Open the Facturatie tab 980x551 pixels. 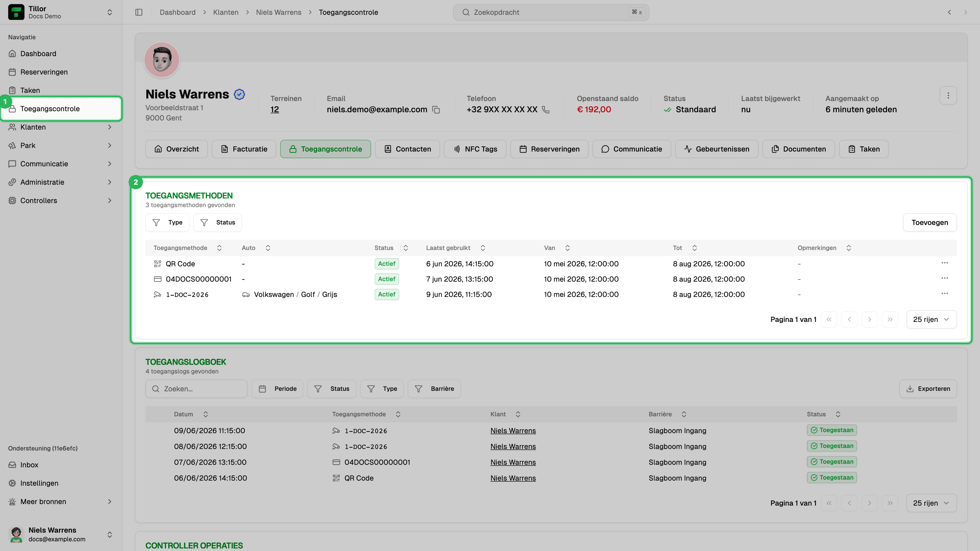(244, 149)
